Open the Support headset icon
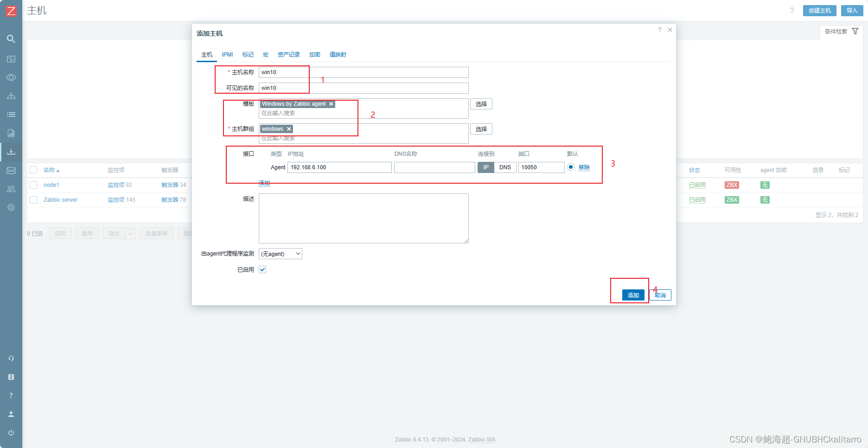The width and height of the screenshot is (868, 448). point(11,358)
